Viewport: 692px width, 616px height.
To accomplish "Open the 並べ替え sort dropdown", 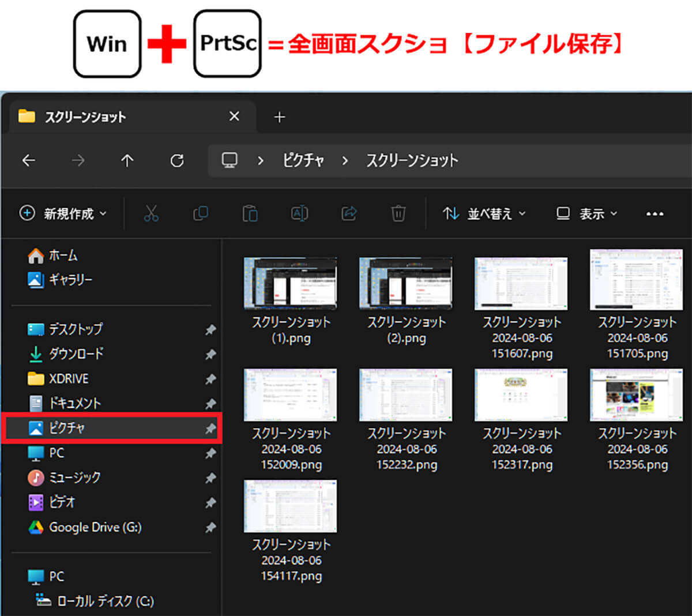I will (484, 213).
